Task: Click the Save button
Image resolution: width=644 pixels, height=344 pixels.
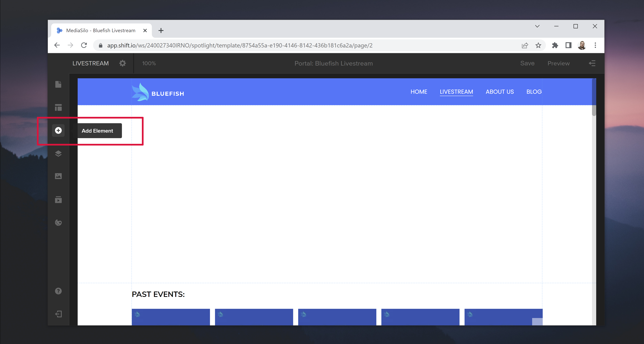Action: [527, 63]
